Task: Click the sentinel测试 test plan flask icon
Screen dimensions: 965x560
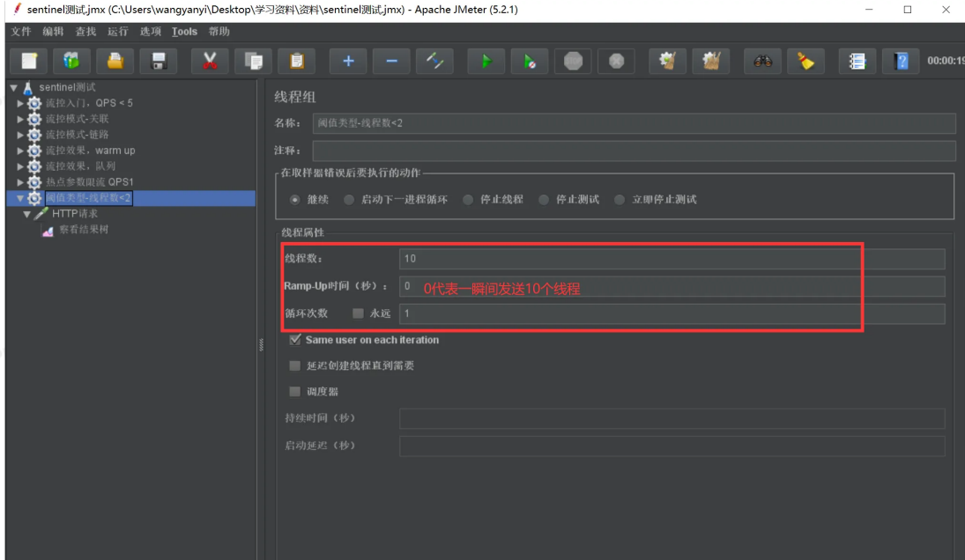Action: pos(27,87)
